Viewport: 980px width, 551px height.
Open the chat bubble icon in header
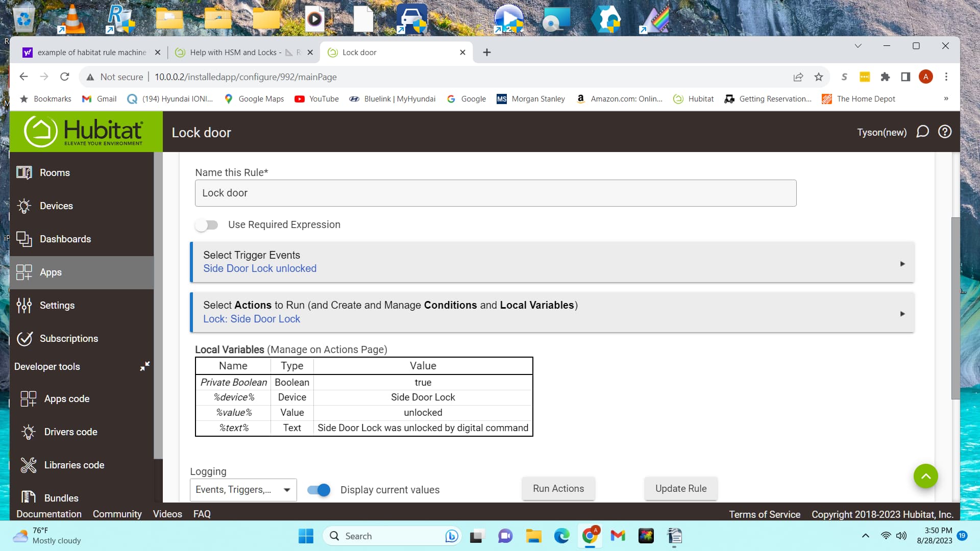click(x=922, y=132)
